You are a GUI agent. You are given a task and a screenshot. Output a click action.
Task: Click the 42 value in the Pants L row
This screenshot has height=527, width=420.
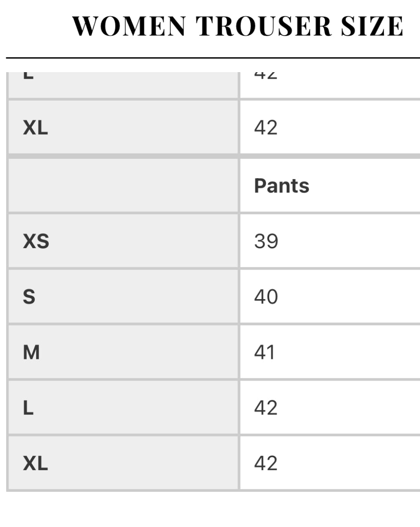coord(266,408)
